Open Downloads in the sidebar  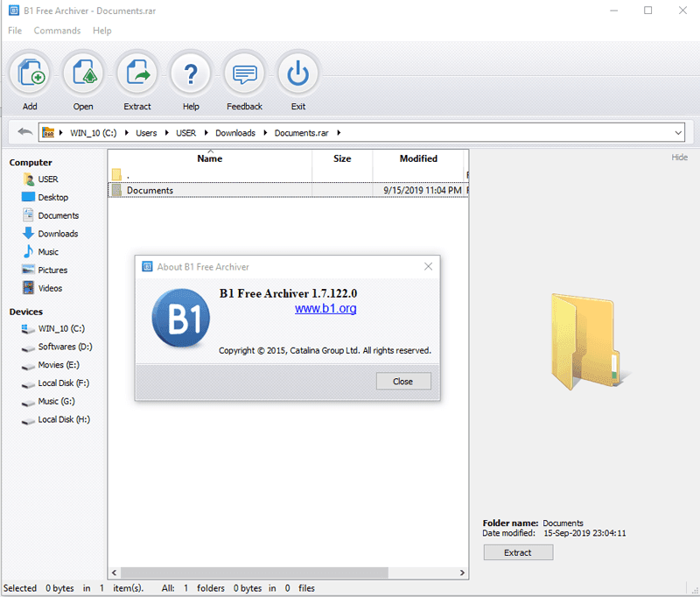50,234
